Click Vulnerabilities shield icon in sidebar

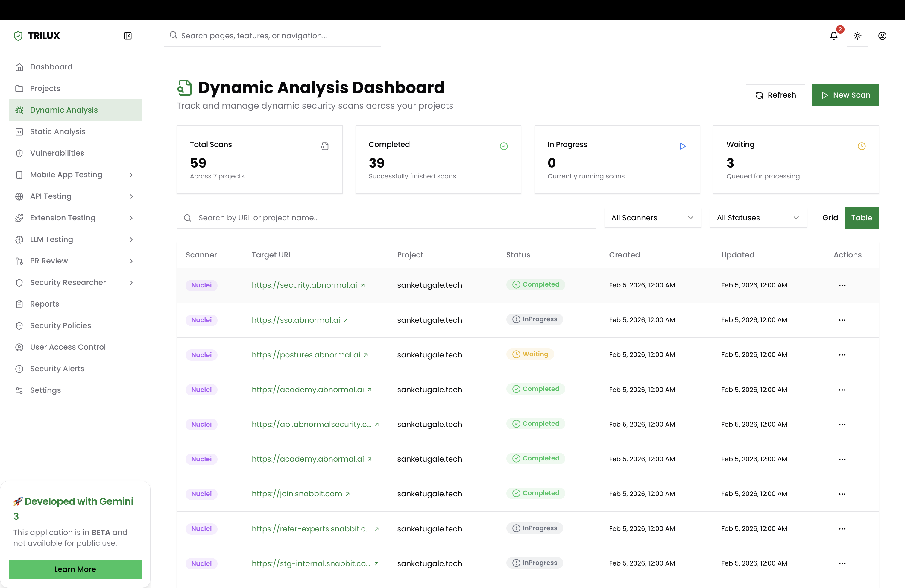pos(19,153)
